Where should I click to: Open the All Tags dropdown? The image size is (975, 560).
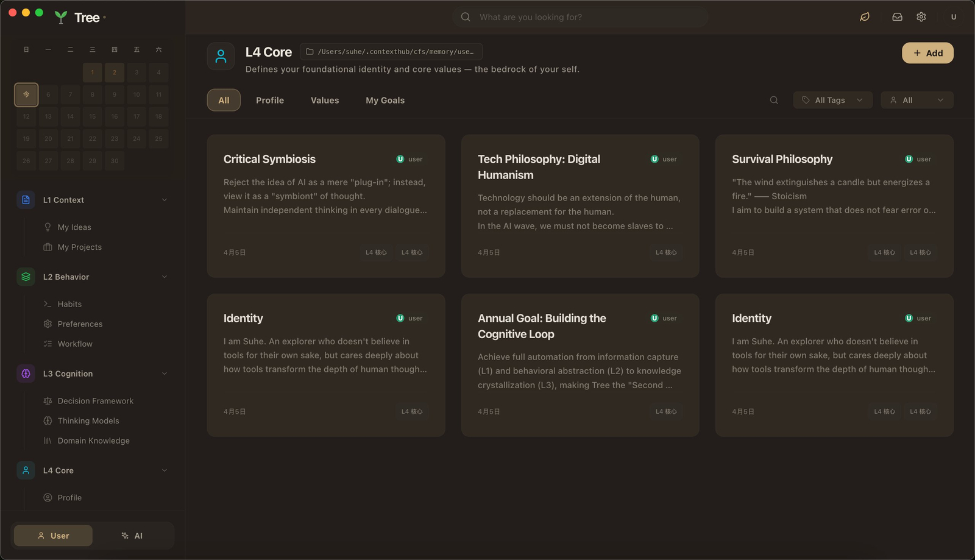pos(832,100)
